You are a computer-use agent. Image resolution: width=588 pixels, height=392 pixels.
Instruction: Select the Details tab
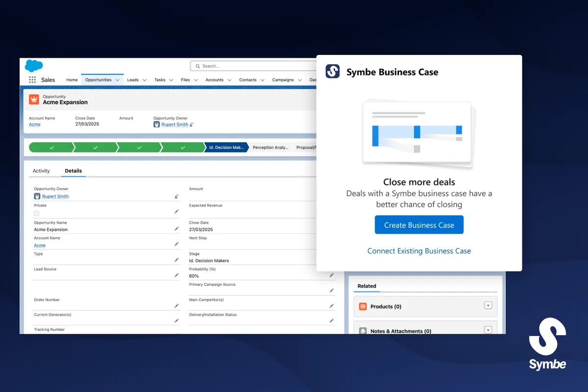73,171
